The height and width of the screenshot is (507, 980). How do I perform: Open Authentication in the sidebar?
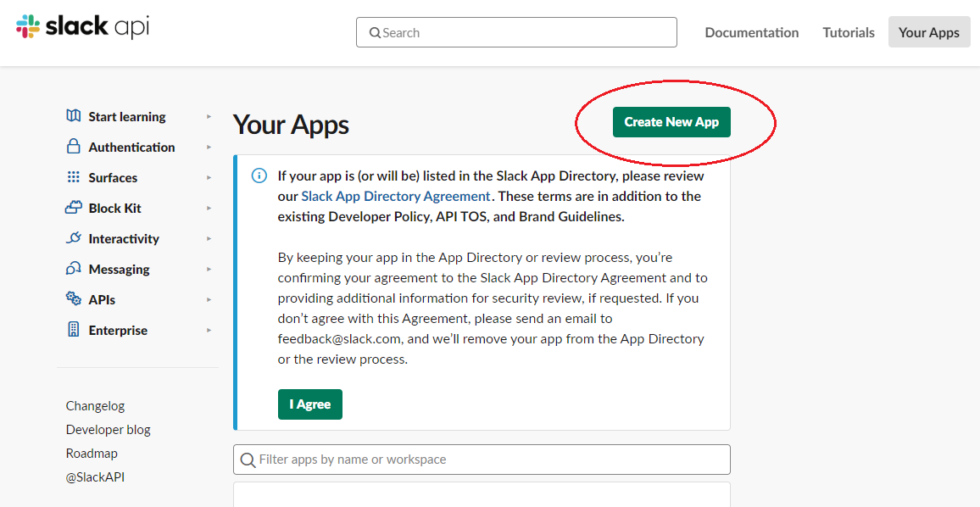click(132, 147)
